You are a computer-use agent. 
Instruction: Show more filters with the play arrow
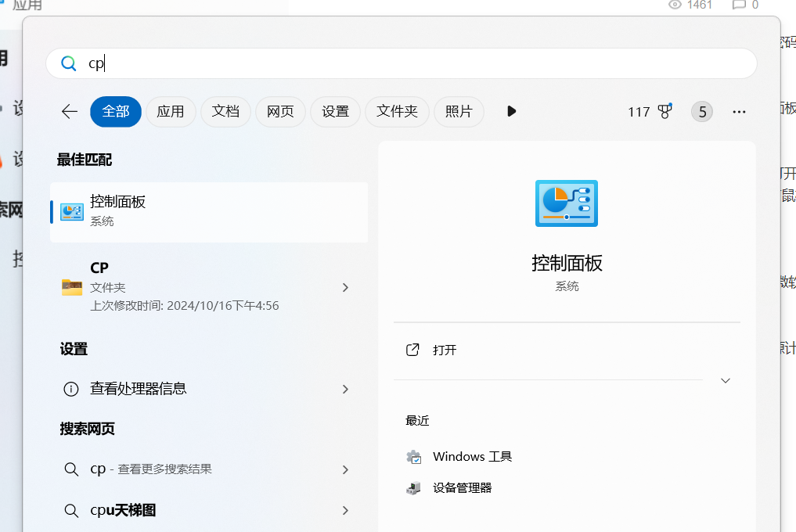(511, 111)
